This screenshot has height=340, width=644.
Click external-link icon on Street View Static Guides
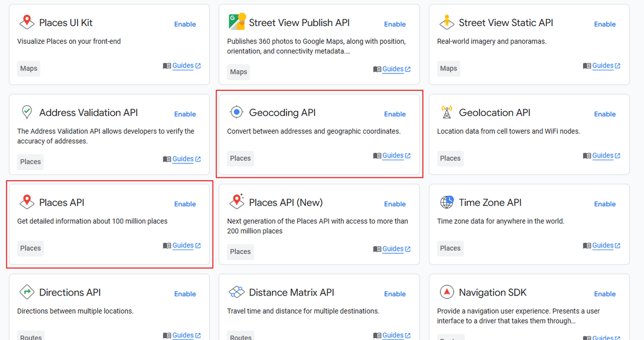coord(618,66)
